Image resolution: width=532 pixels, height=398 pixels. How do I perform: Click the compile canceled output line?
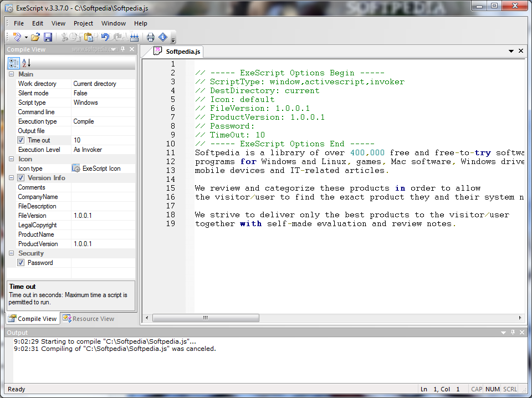115,349
